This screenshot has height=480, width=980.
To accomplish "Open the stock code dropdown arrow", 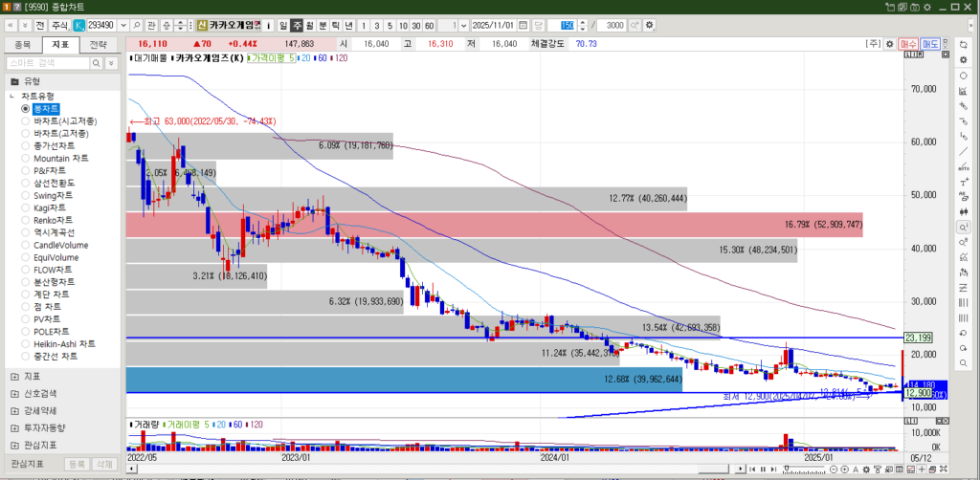I will tap(122, 25).
